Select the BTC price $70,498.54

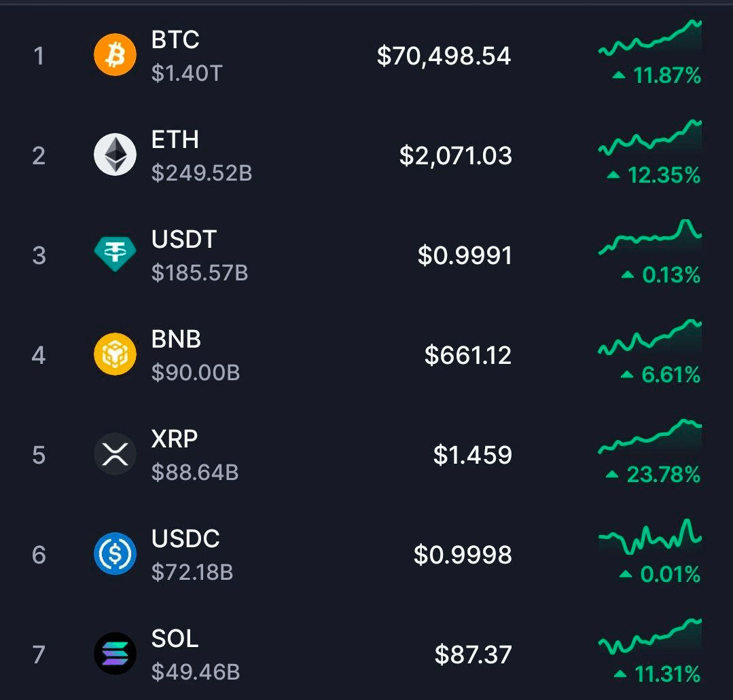click(445, 56)
